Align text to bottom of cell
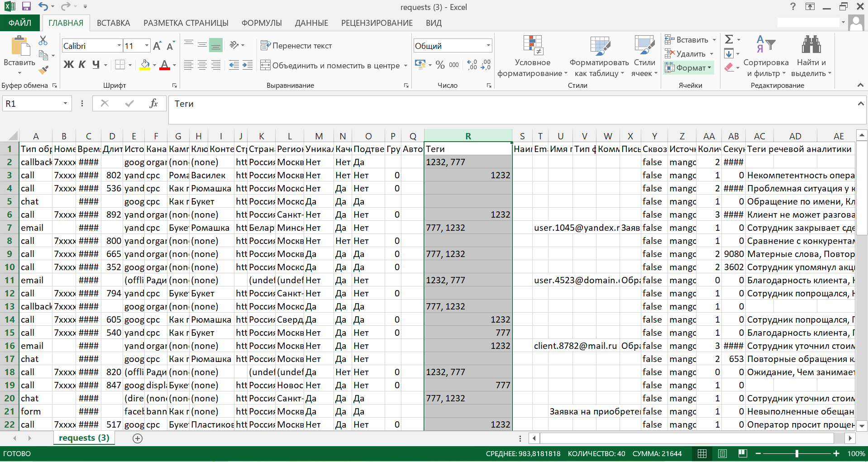The width and height of the screenshot is (868, 462). pyautogui.click(x=216, y=45)
